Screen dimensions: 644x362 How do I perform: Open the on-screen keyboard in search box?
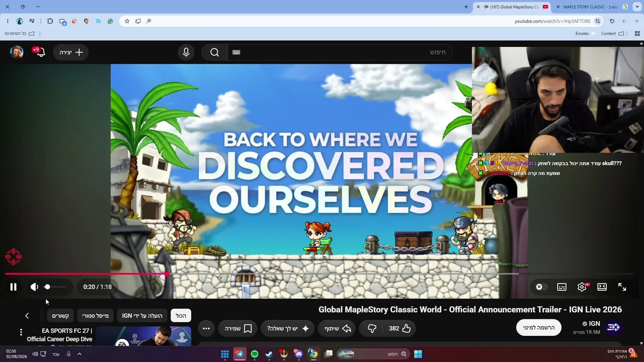pyautogui.click(x=236, y=52)
